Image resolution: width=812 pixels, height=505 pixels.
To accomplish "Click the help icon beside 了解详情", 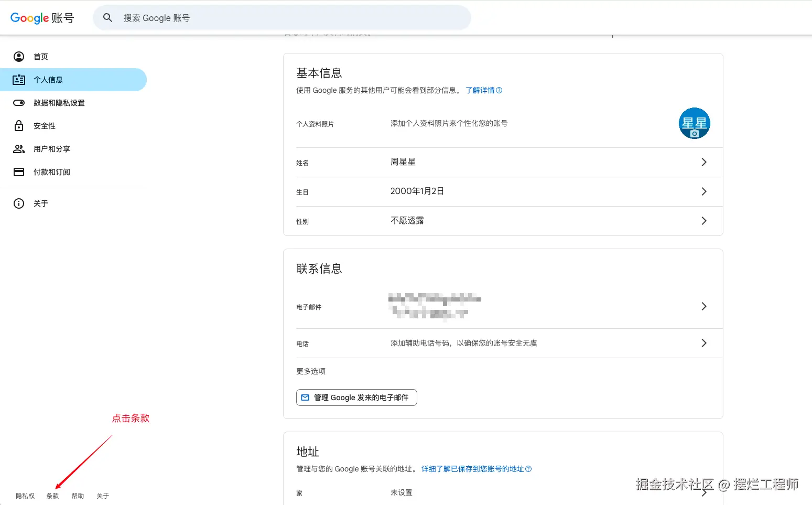I will tap(499, 90).
